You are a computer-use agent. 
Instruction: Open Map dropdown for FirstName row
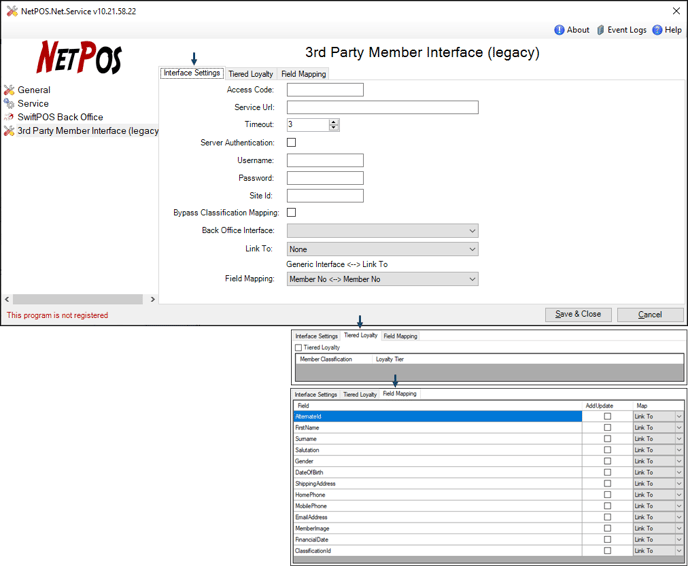pos(658,427)
